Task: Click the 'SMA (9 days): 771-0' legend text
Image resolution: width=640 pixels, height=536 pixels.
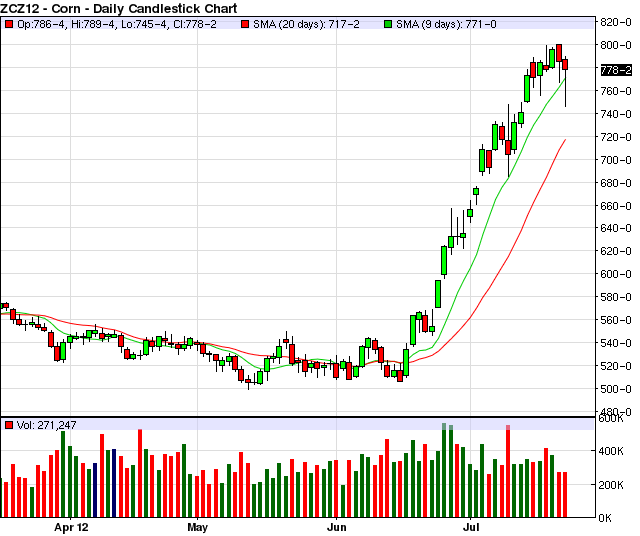Action: [x=446, y=24]
